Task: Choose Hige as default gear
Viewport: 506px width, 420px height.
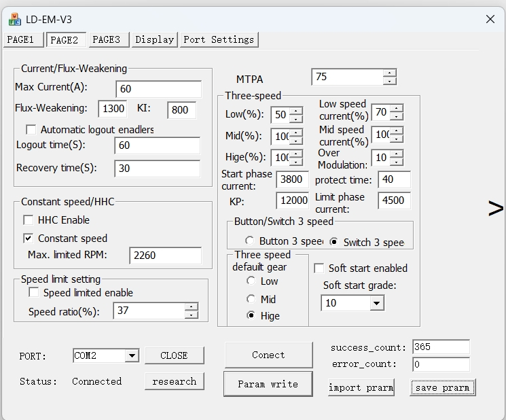Action: click(251, 315)
